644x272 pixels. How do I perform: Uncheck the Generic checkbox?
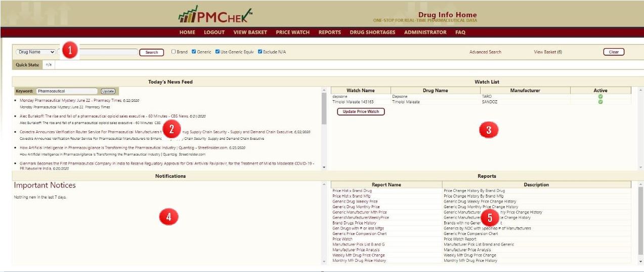[x=194, y=52]
